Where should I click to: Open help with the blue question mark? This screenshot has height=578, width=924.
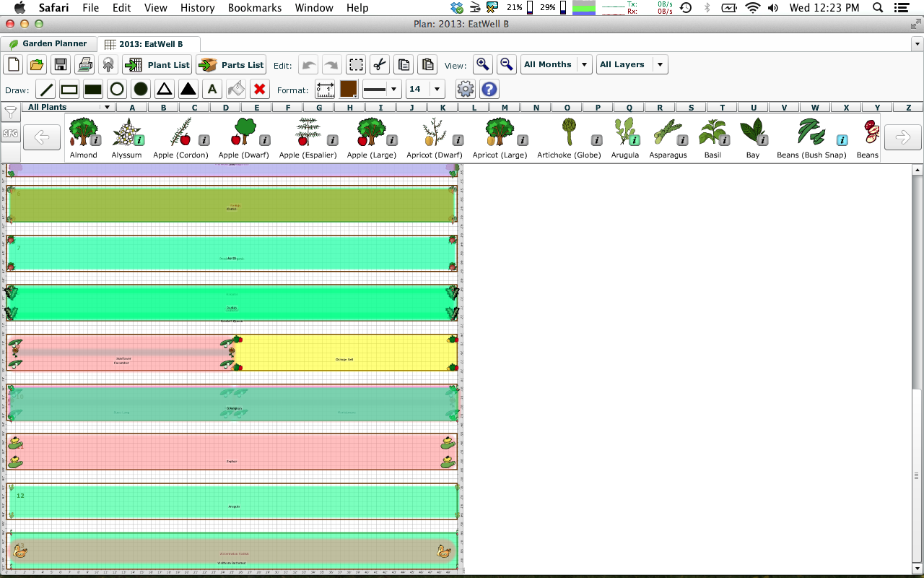(x=489, y=90)
